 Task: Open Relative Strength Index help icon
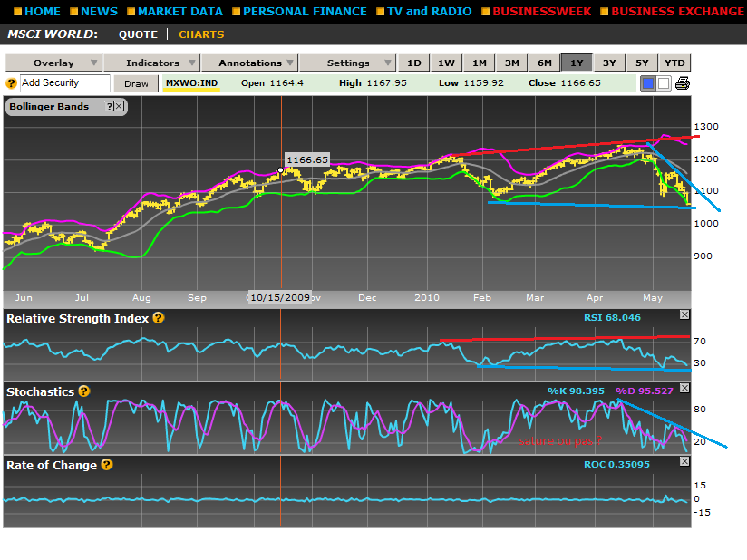[159, 318]
